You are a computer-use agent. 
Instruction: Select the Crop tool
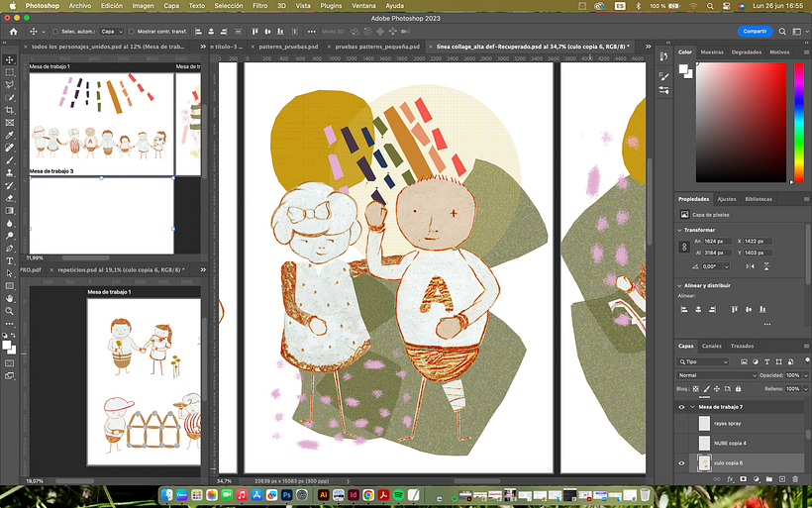click(x=10, y=110)
